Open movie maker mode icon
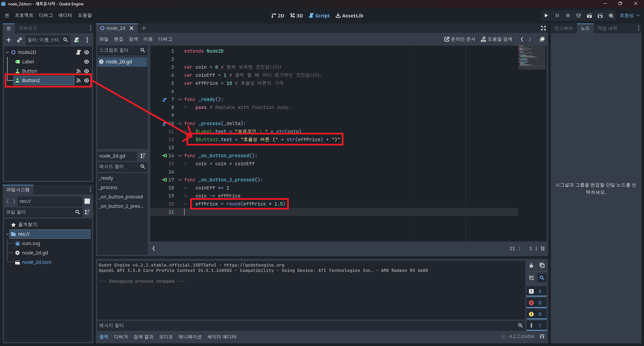The image size is (644, 346). click(611, 15)
